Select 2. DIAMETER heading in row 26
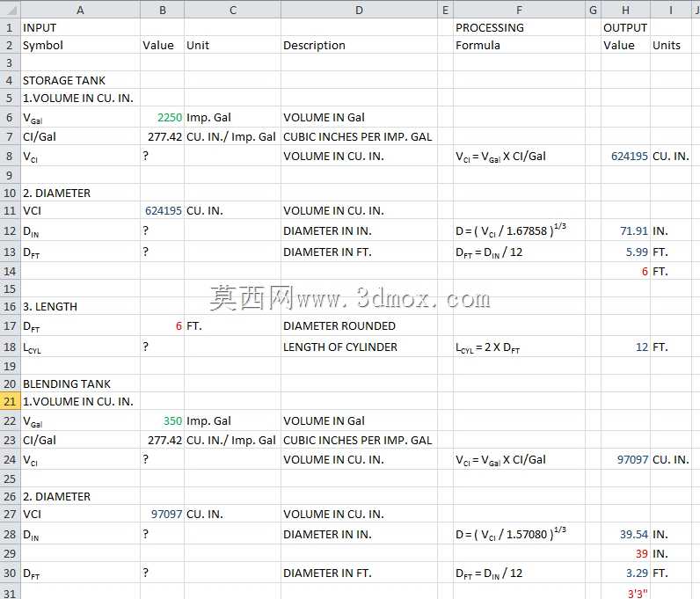 coord(80,496)
